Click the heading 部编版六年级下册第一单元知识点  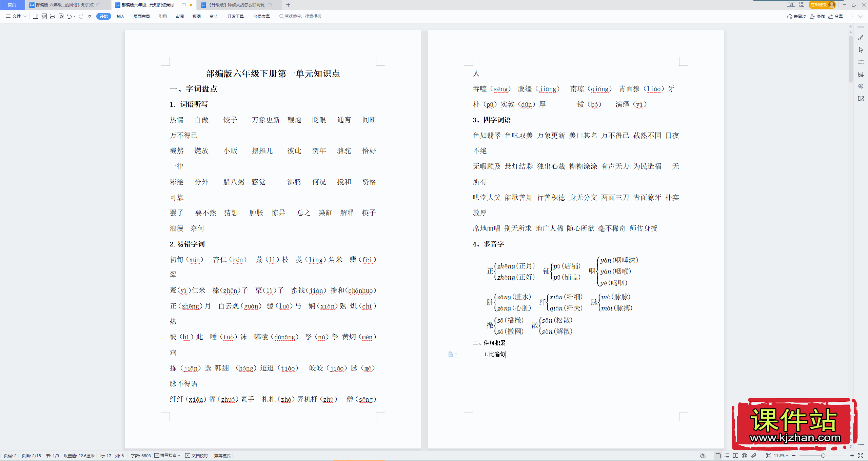point(273,74)
